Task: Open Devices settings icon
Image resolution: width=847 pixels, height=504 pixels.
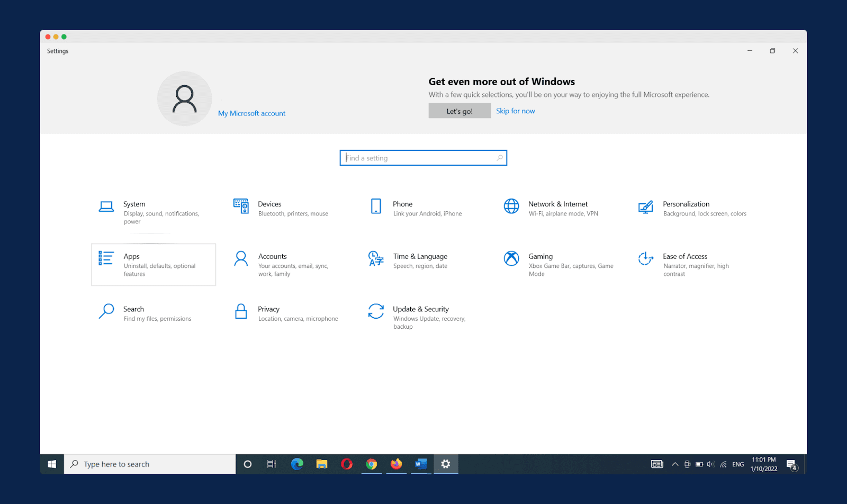Action: (x=241, y=206)
